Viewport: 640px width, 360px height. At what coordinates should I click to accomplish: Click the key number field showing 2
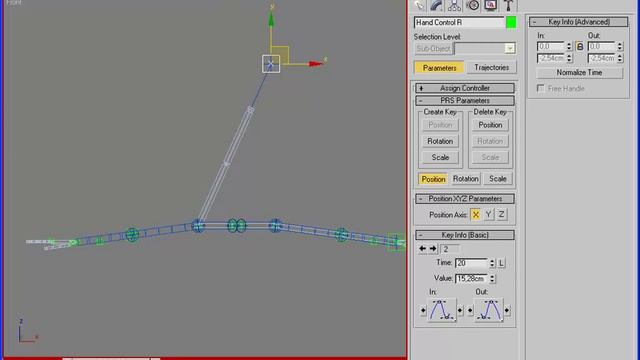450,249
